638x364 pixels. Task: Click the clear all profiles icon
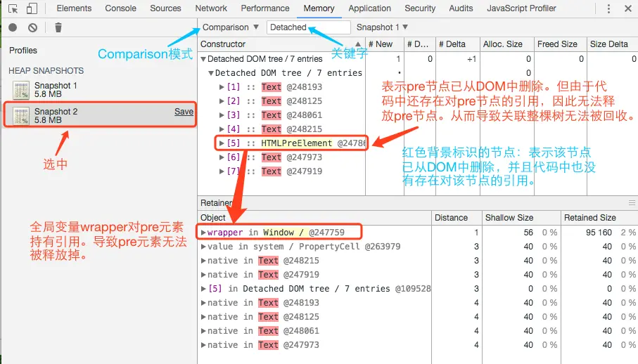[x=32, y=27]
